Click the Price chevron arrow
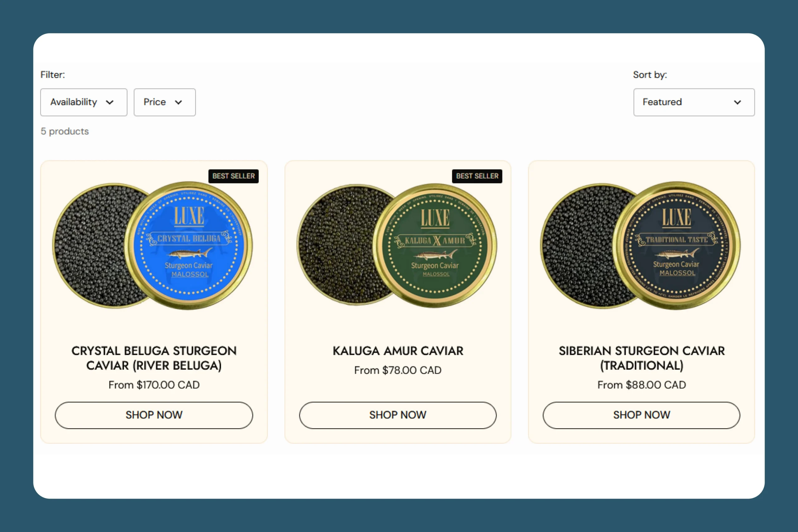 click(179, 102)
